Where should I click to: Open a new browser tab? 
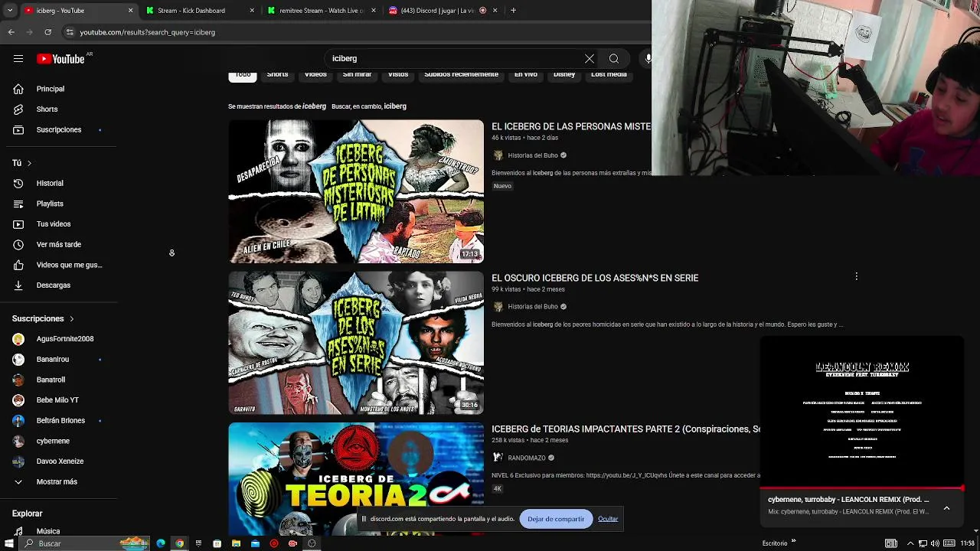513,11
